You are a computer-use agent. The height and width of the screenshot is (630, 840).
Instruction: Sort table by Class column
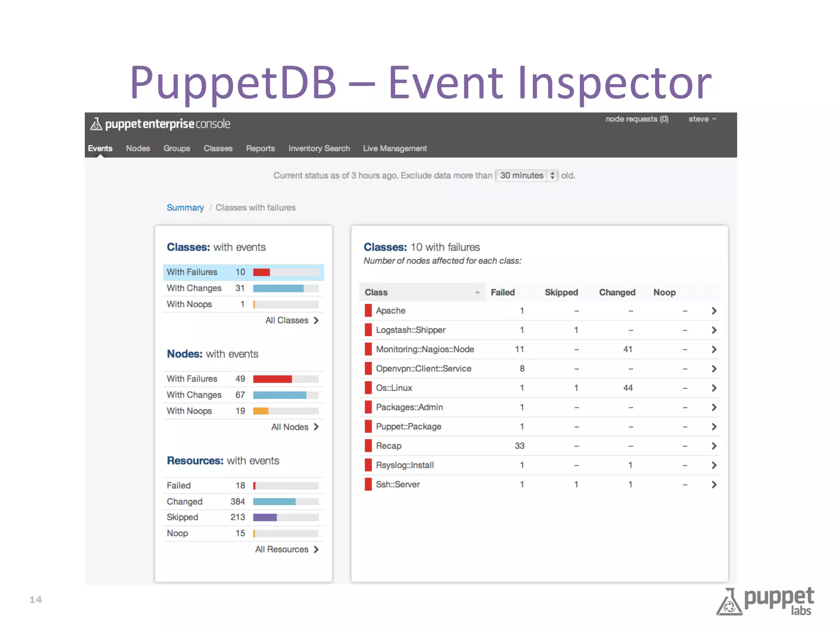(x=422, y=292)
